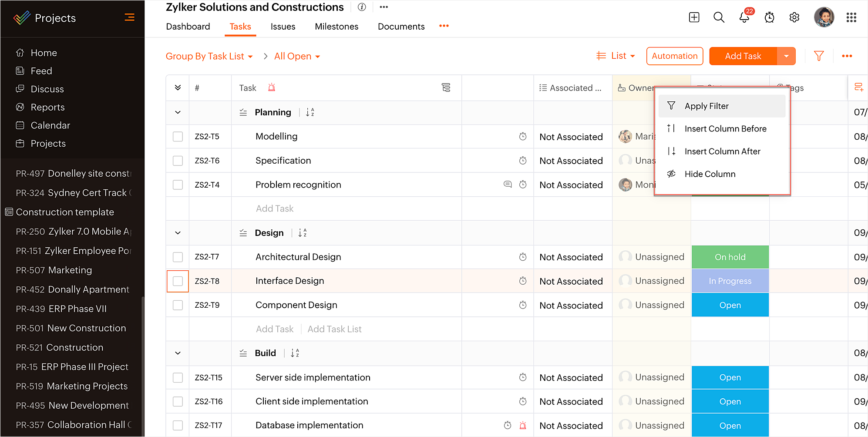
Task: Click the search magnifier icon
Action: click(719, 17)
